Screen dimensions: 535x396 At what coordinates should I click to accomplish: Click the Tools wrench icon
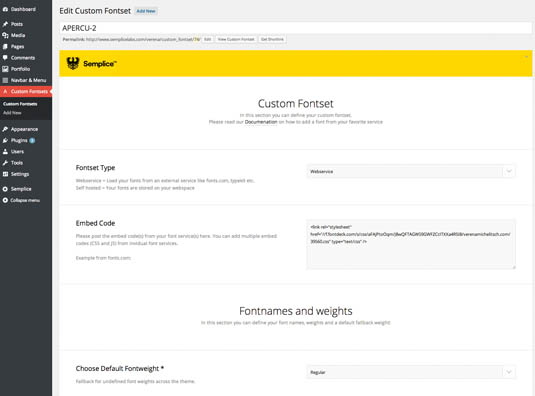click(x=5, y=163)
